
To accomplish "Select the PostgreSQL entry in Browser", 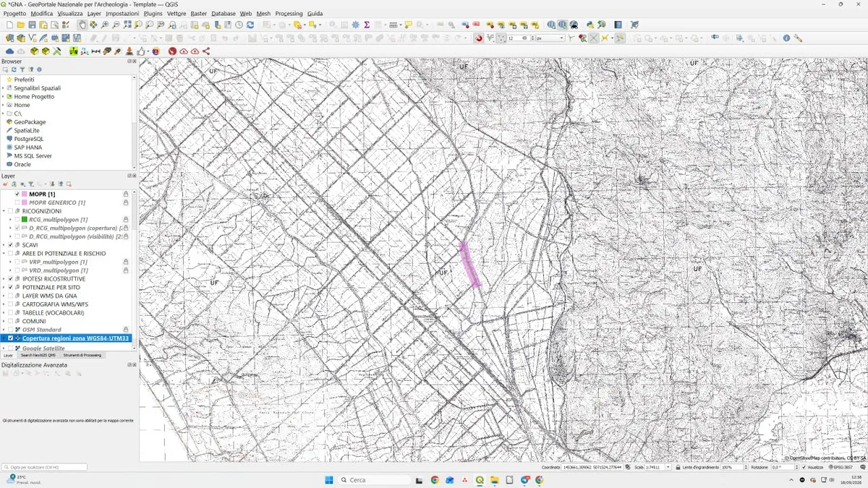I will point(29,139).
